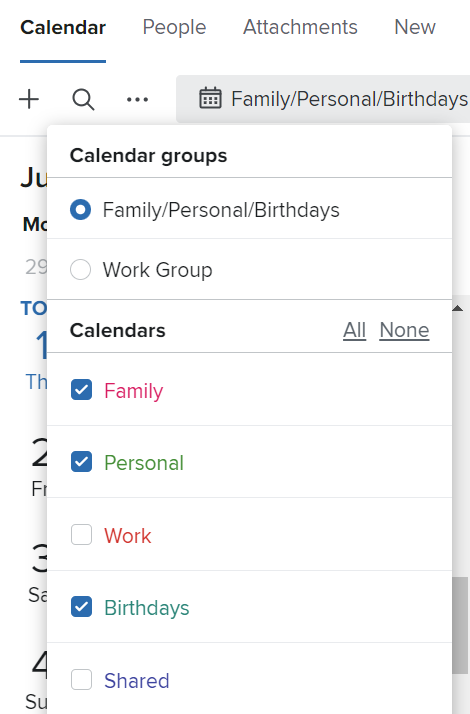This screenshot has height=714, width=470.
Task: Click the scrollbar up arrow
Action: click(x=458, y=309)
